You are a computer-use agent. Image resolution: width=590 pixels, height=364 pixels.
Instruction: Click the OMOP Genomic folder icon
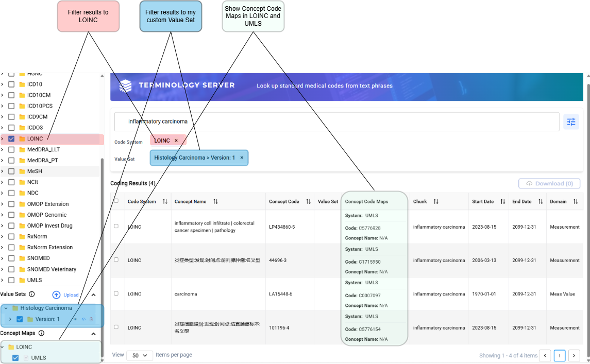coord(22,215)
